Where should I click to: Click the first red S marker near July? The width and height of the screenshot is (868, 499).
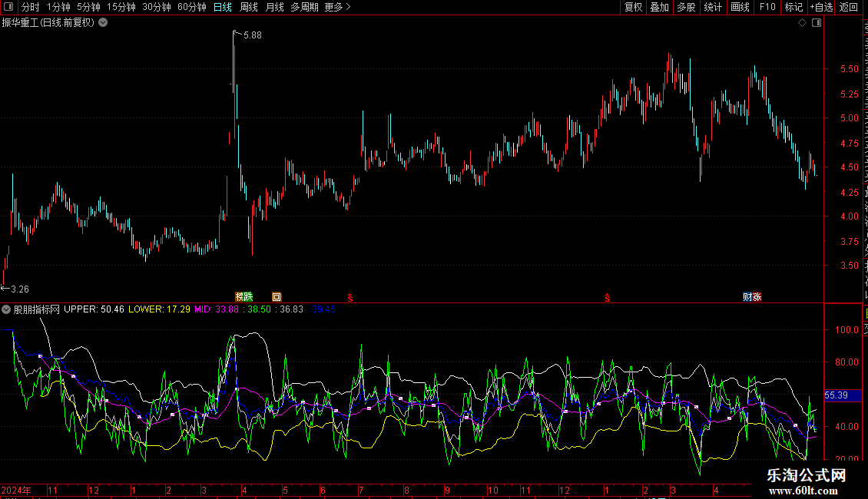pos(350,298)
